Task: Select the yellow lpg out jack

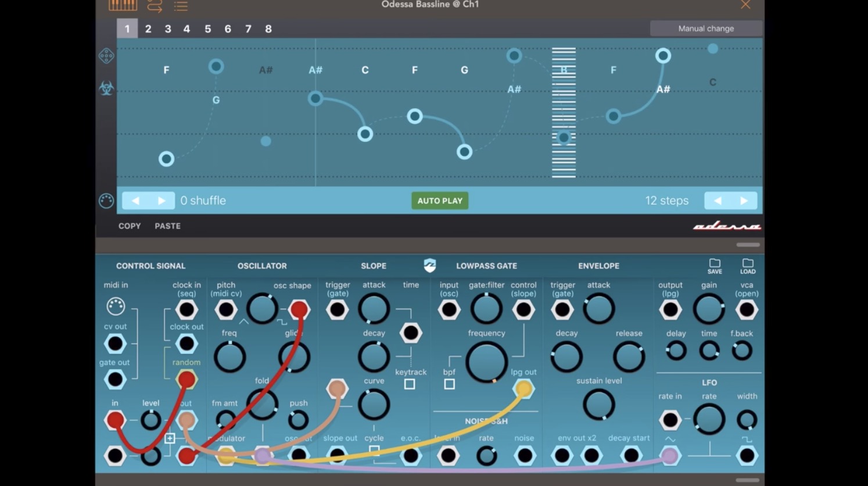Action: click(x=523, y=389)
